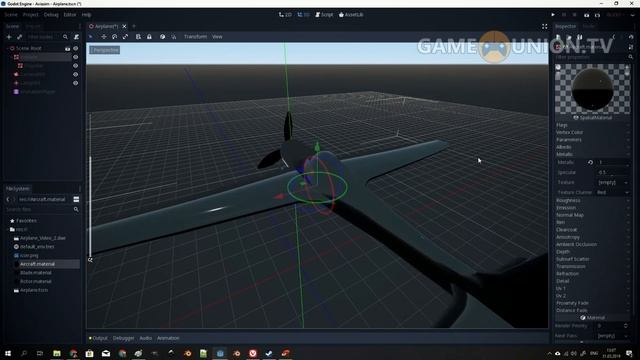Toggle visibility eye of Scene Root node

click(76, 48)
